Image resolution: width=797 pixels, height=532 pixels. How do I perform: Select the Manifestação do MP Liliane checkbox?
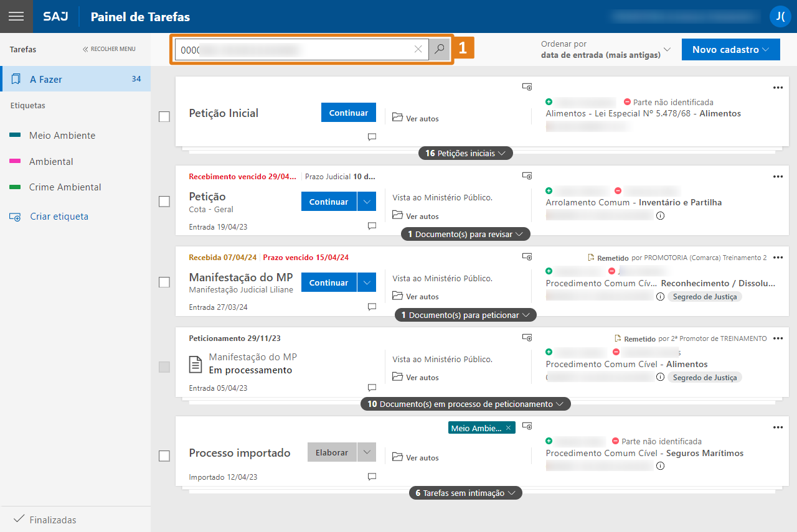pyautogui.click(x=164, y=282)
